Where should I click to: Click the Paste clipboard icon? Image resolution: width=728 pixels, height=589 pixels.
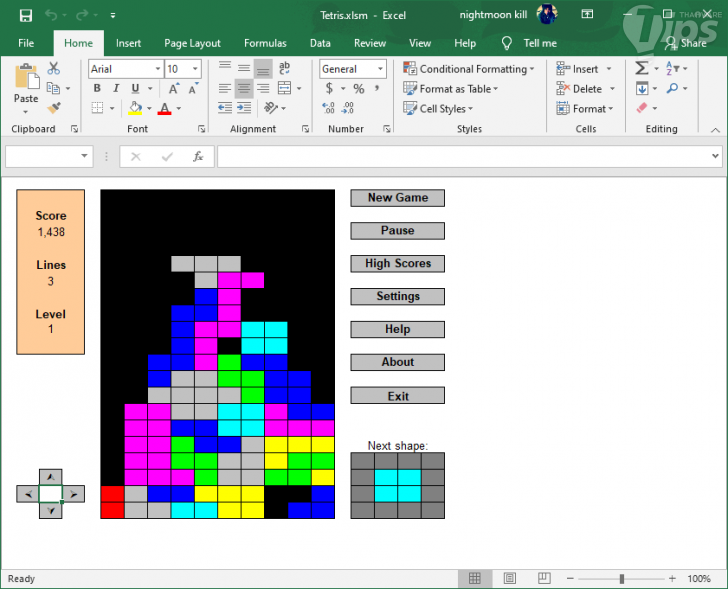click(26, 77)
